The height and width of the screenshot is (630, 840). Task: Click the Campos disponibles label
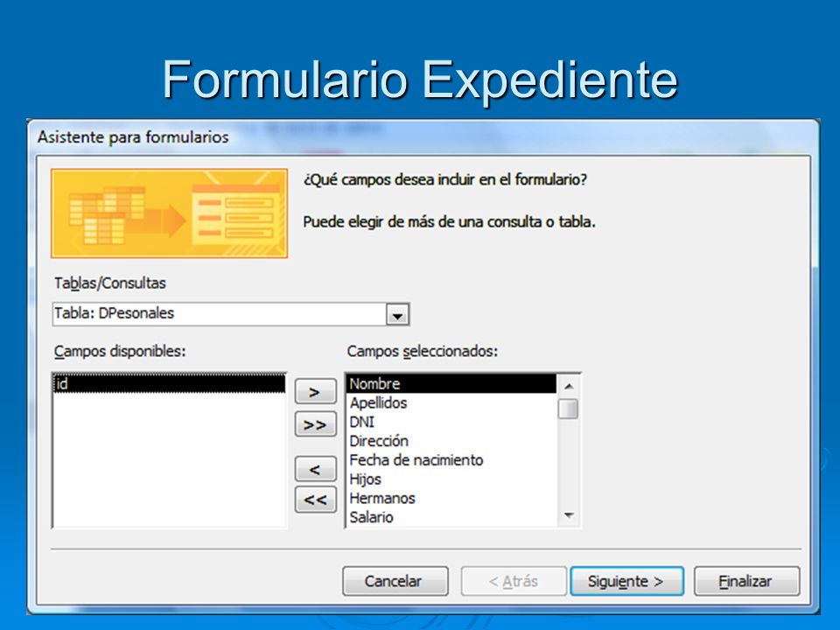120,352
